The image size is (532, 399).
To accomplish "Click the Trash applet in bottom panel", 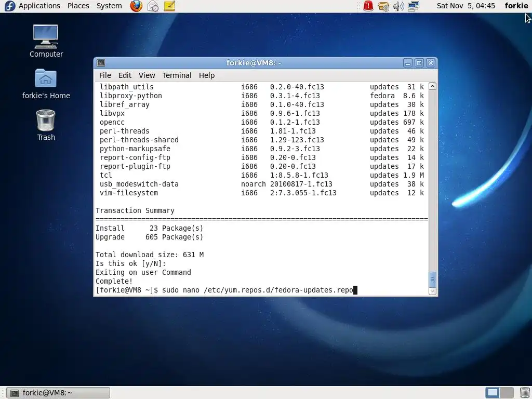I will 525,393.
